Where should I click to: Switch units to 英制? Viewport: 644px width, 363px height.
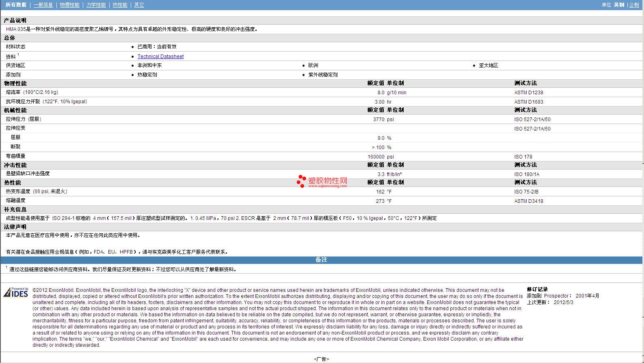[619, 5]
